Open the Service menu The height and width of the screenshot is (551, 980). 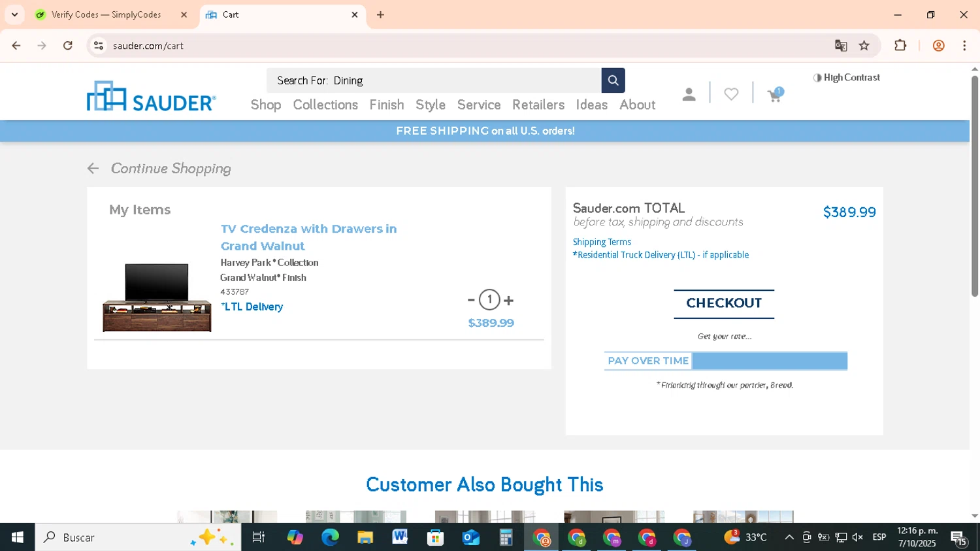point(479,105)
